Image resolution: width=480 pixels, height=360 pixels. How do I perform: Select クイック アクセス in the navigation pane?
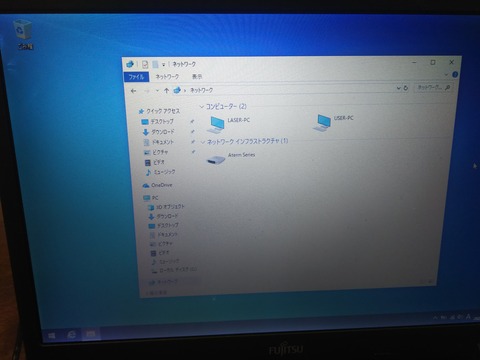coord(160,111)
